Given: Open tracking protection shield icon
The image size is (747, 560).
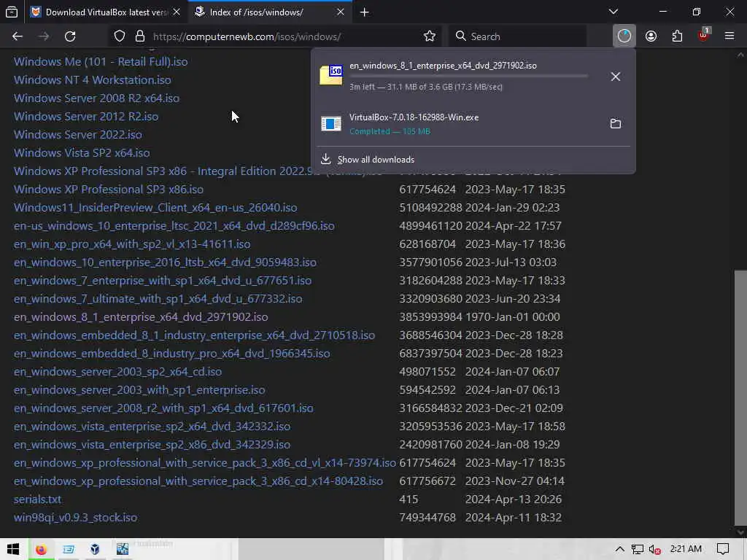Looking at the screenshot, I should (120, 36).
